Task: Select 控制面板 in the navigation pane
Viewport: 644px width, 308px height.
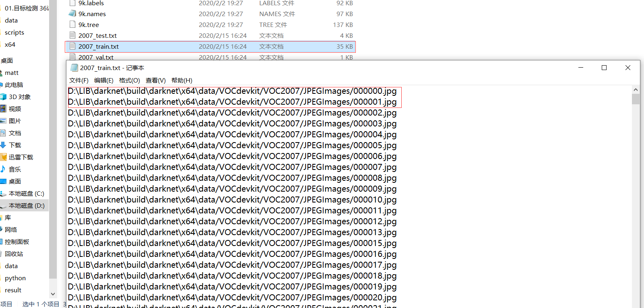Action: coord(17,242)
